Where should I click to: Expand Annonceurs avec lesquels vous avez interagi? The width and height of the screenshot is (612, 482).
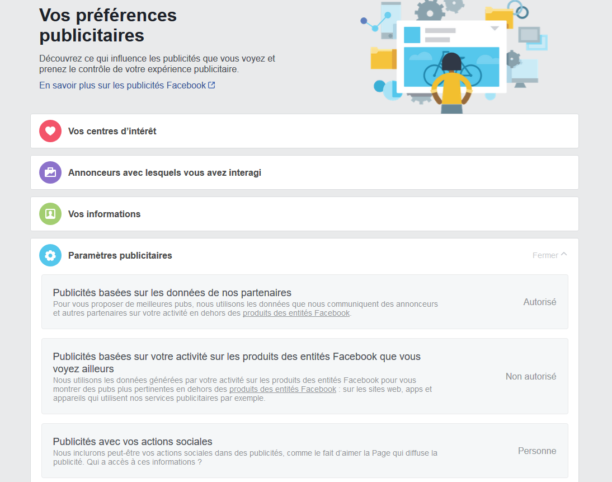pos(164,172)
